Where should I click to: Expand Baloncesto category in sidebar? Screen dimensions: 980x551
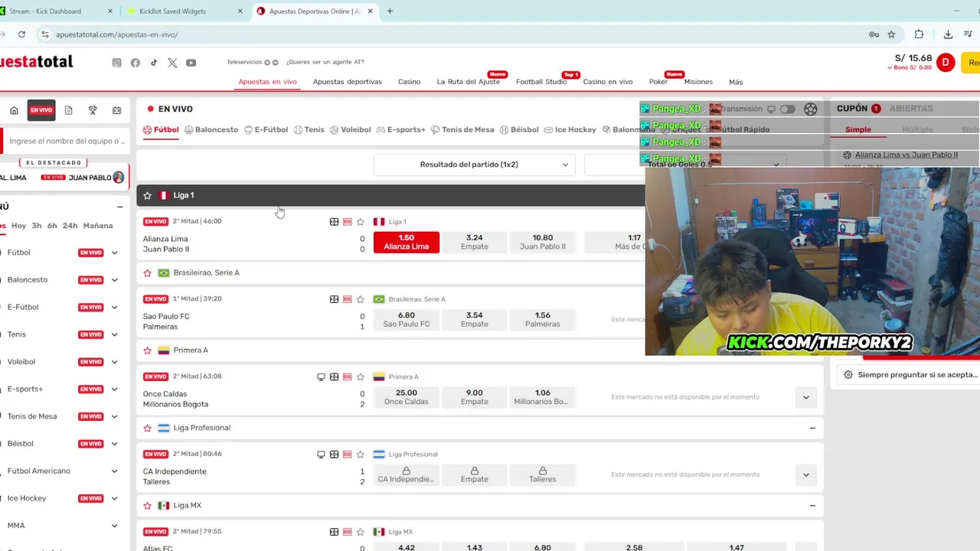114,280
